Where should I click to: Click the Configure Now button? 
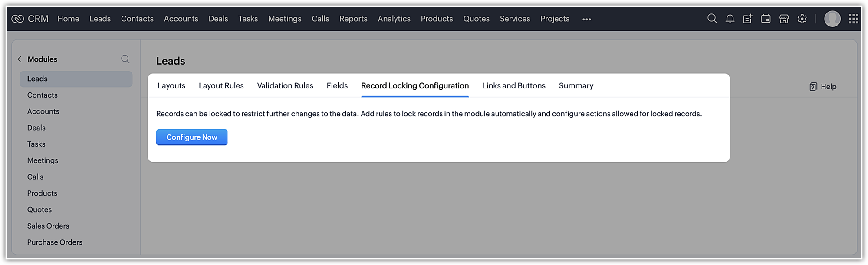[x=191, y=137]
